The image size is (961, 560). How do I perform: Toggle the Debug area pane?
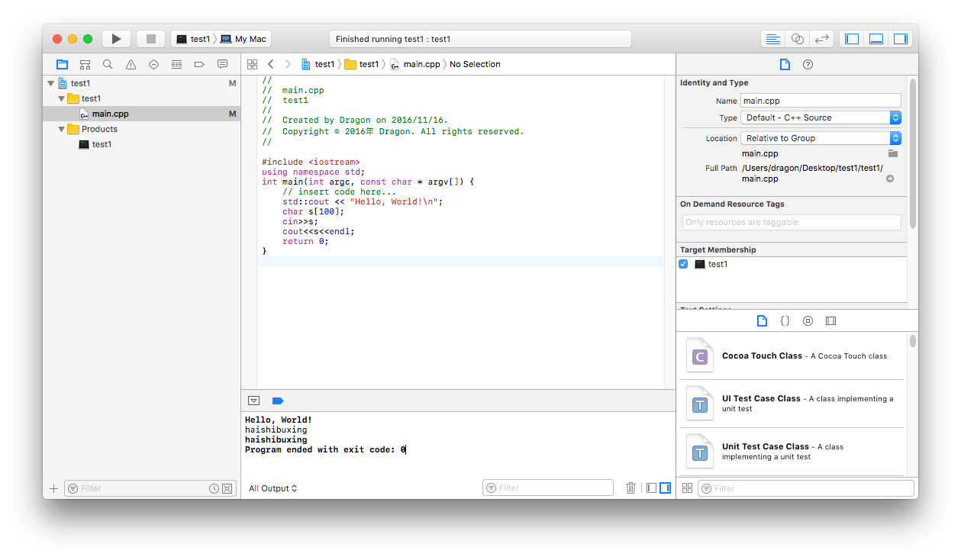pyautogui.click(x=876, y=39)
